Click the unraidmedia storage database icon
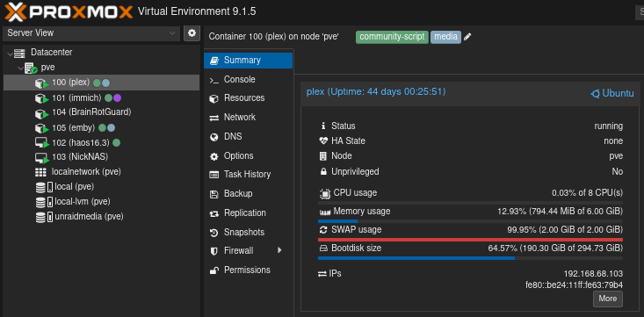Screen dimensions: 644x317 point(40,217)
